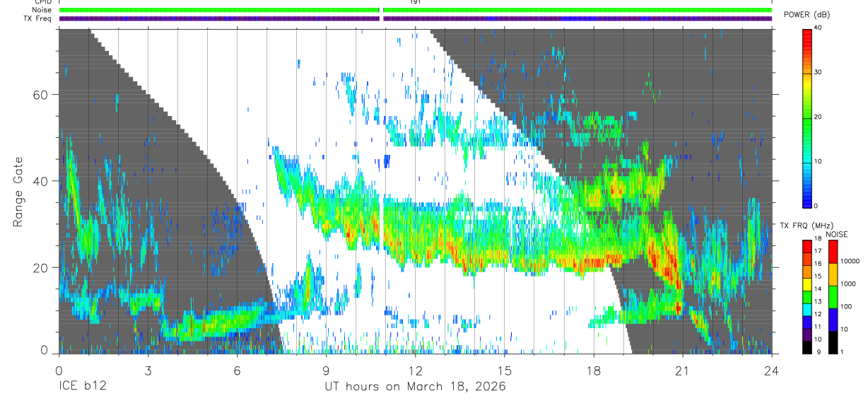Click the "6" UT hour tick label
Image resolution: width=868 pixels, height=401 pixels.
point(237,371)
